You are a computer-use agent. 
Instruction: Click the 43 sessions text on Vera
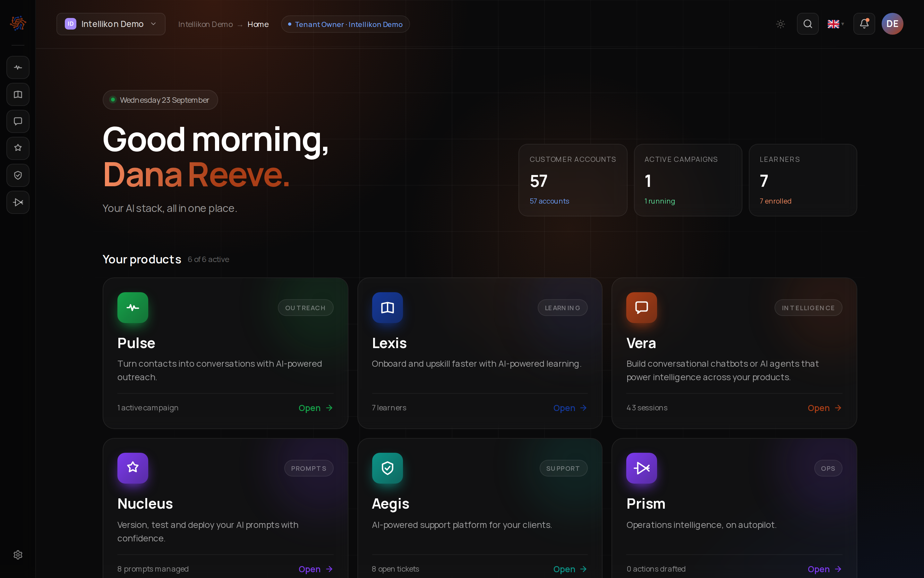point(647,408)
